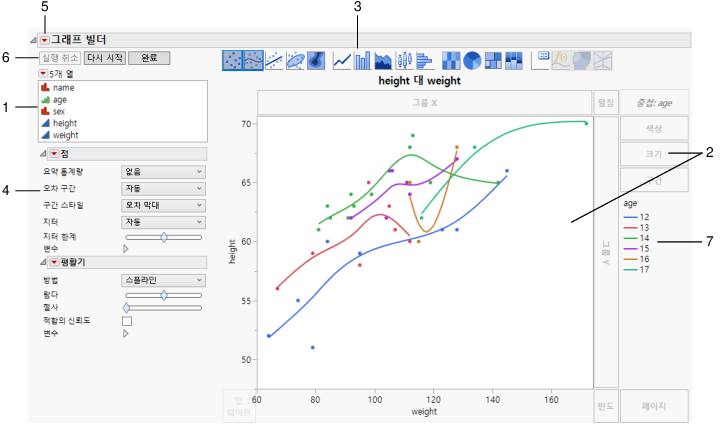Select the Heatmap icon
Viewport: 720px width, 425px height.
451,60
